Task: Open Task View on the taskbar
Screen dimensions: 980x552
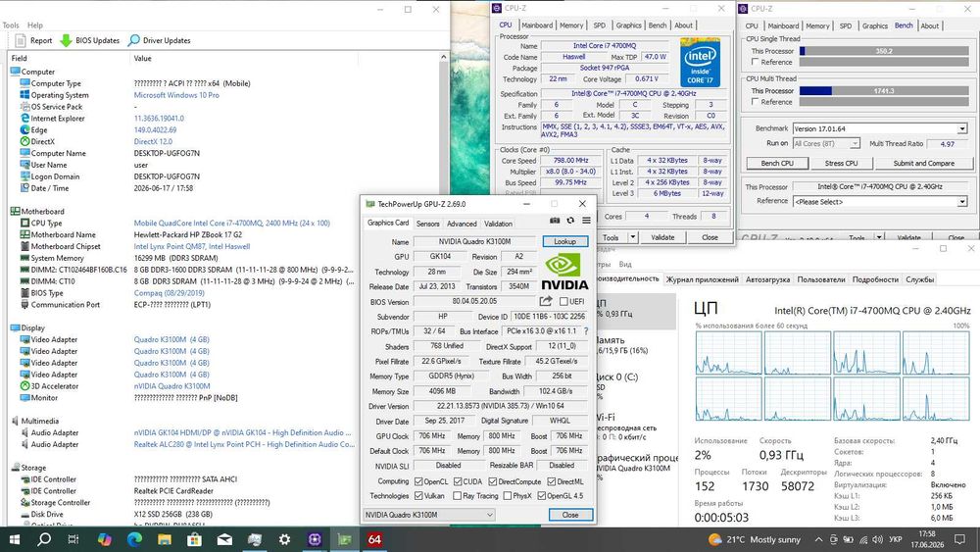Action: pyautogui.click(x=73, y=539)
